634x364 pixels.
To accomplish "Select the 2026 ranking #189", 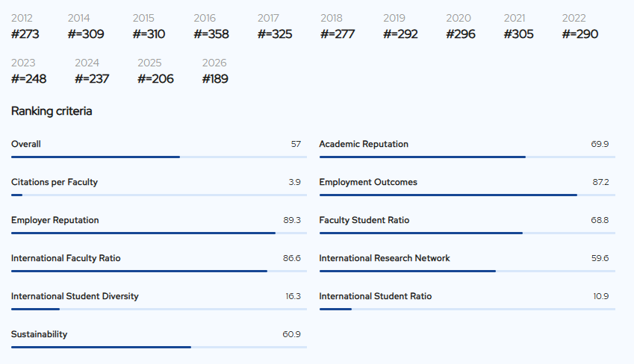I will tap(215, 78).
